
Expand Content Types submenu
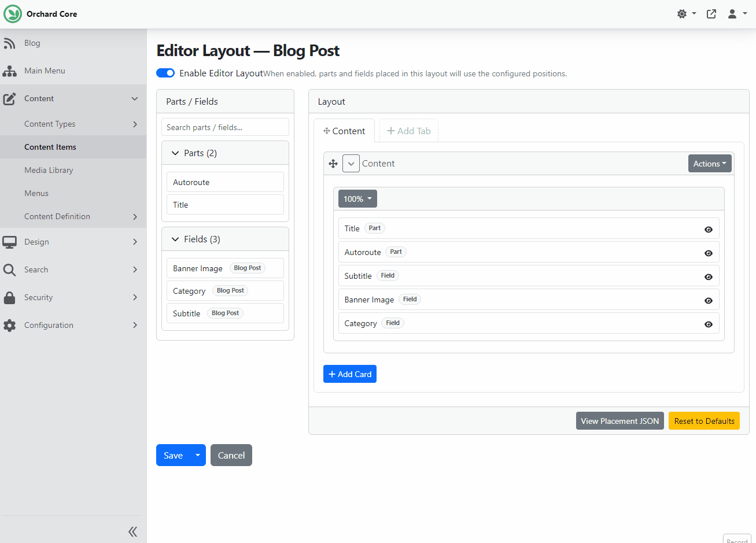coord(135,124)
